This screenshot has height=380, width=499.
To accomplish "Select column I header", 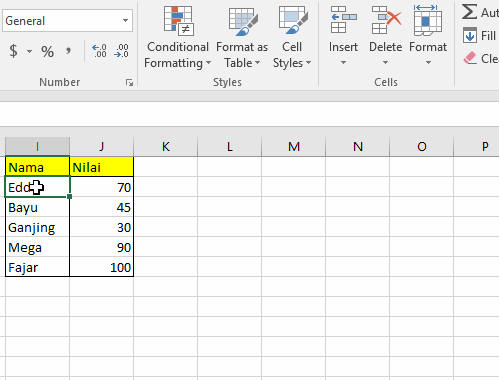I will coord(37,147).
